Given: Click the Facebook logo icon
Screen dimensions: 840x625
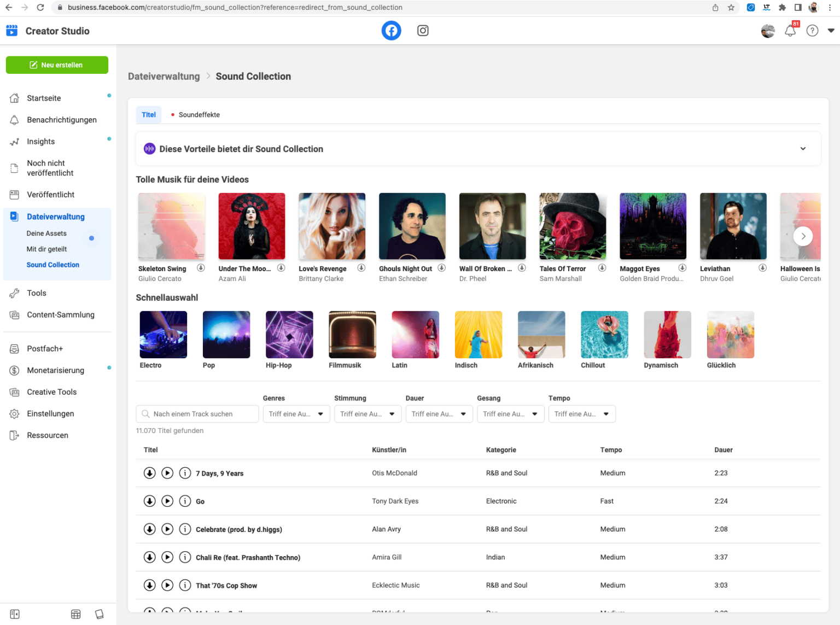Looking at the screenshot, I should (391, 31).
